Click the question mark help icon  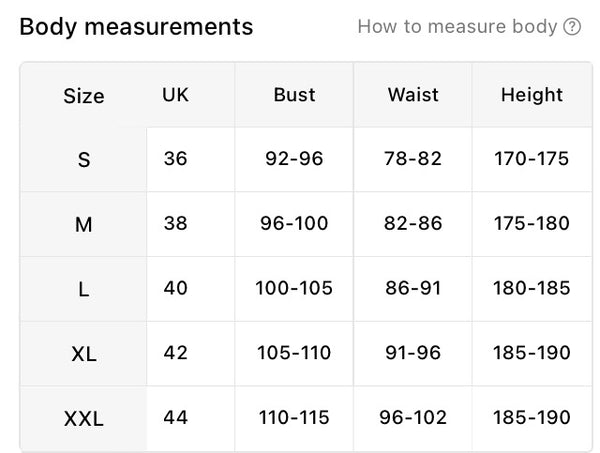[572, 27]
